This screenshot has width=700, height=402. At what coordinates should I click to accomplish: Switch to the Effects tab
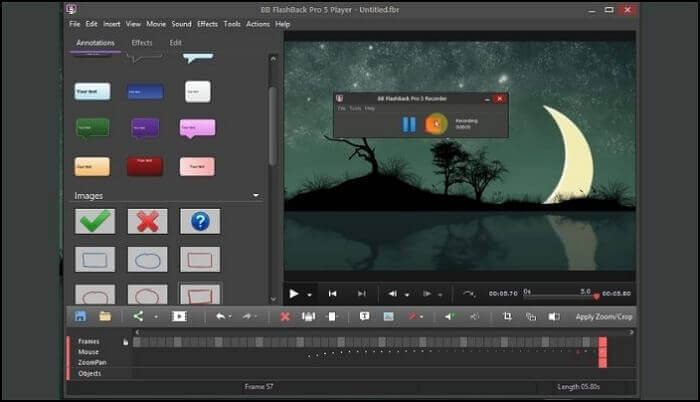tap(142, 43)
